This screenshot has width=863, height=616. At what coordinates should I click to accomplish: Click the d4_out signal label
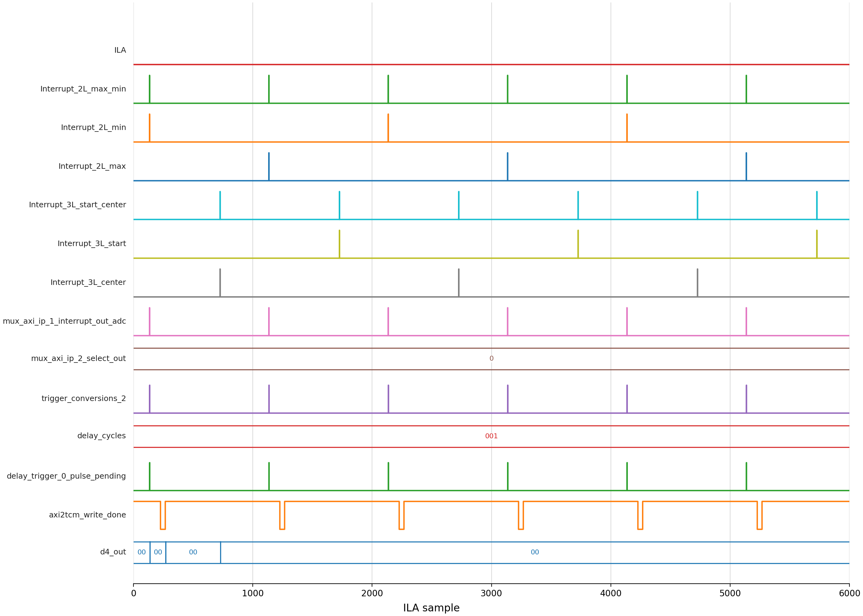click(113, 552)
